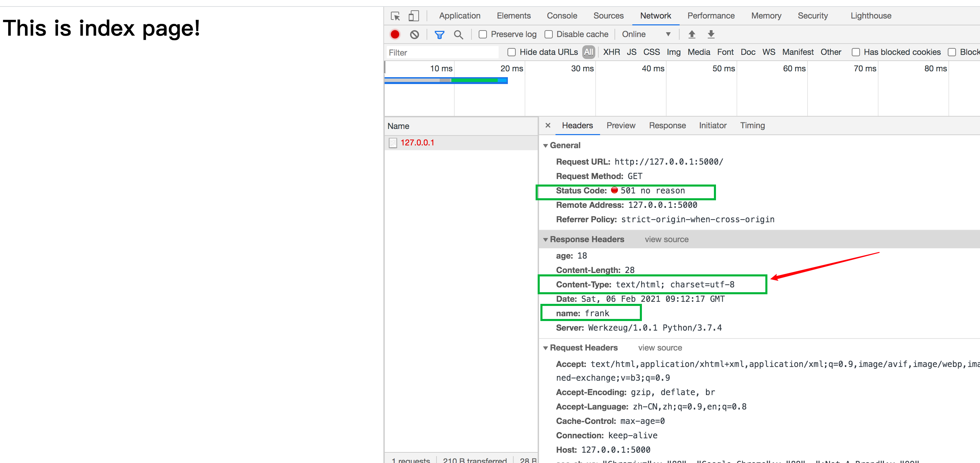Image resolution: width=980 pixels, height=463 pixels.
Task: Switch to the Console tab
Action: click(x=562, y=16)
